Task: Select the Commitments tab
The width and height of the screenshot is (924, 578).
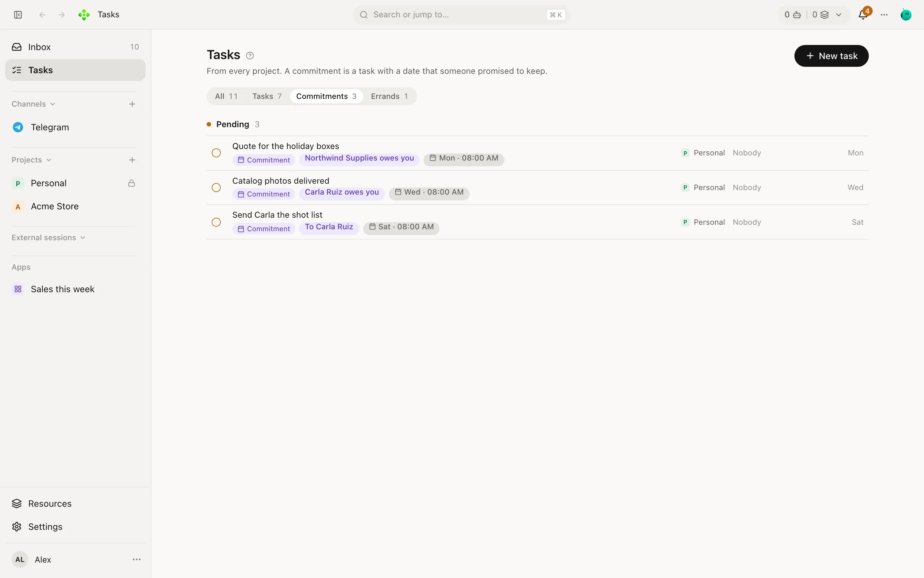Action: (x=327, y=96)
